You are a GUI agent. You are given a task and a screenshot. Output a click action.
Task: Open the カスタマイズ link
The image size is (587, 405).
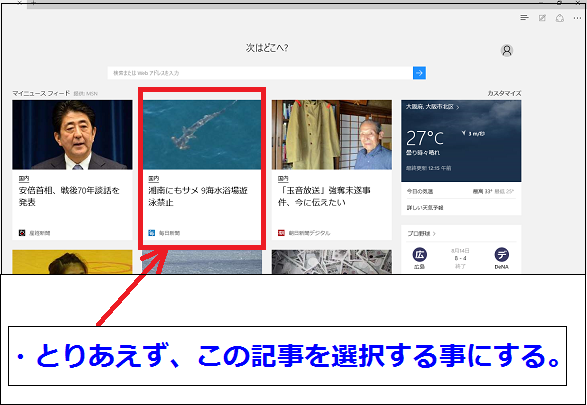pyautogui.click(x=504, y=94)
